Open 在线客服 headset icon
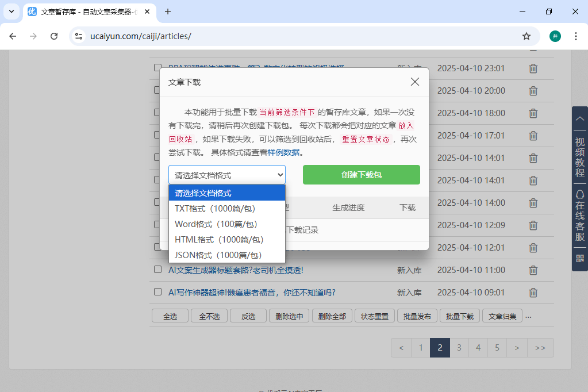Viewport: 588px width, 392px height. click(579, 194)
